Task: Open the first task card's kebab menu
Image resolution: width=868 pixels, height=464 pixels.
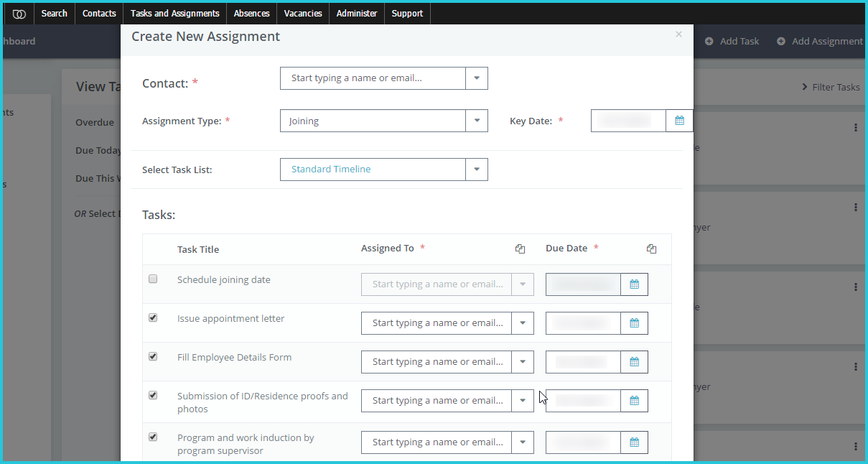Action: (855, 127)
